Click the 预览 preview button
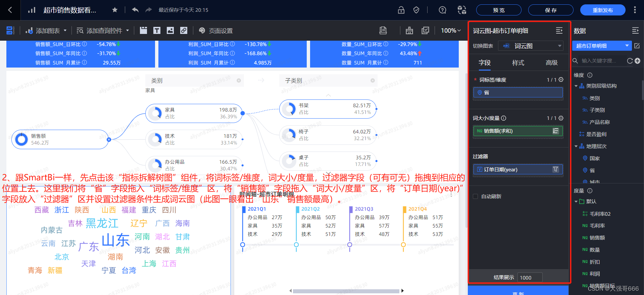 [x=499, y=10]
